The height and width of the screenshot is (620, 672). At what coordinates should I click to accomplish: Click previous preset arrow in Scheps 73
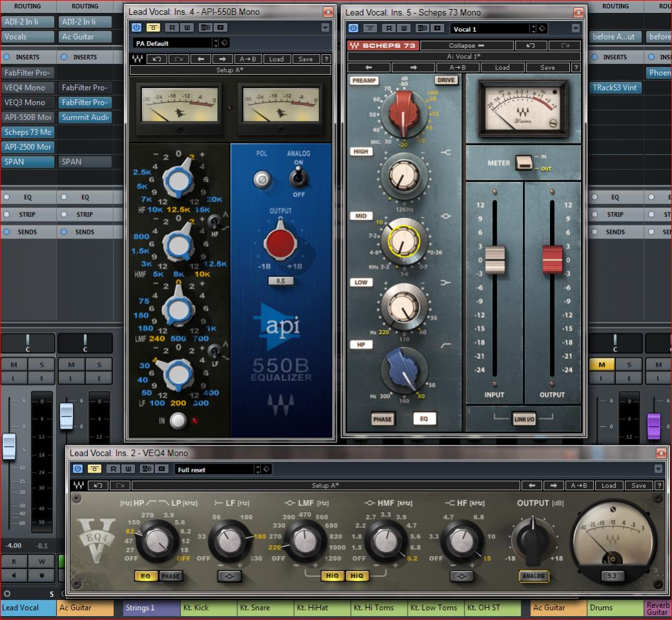[368, 67]
